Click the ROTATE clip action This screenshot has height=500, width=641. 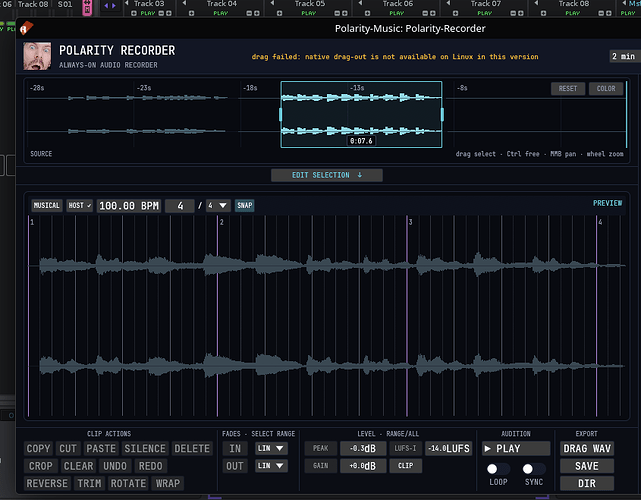pos(128,483)
